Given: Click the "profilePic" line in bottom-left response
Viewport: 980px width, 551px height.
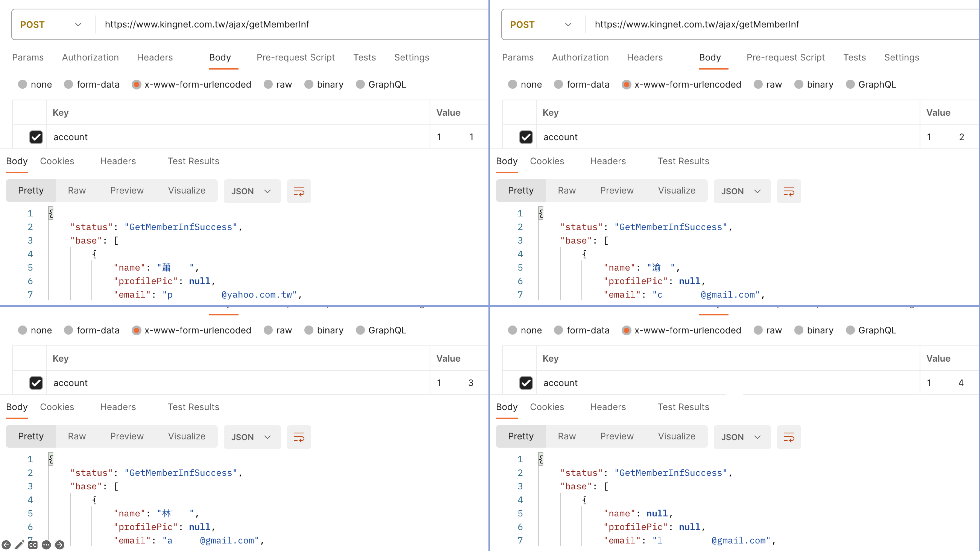Looking at the screenshot, I should point(164,527).
